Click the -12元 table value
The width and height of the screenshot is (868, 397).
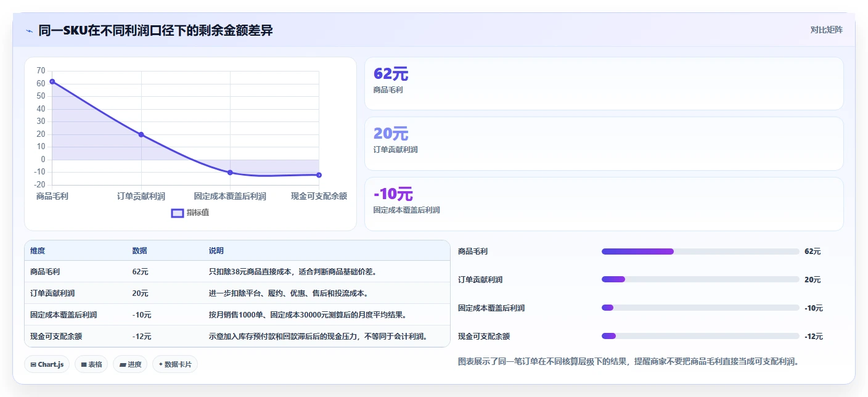(142, 336)
